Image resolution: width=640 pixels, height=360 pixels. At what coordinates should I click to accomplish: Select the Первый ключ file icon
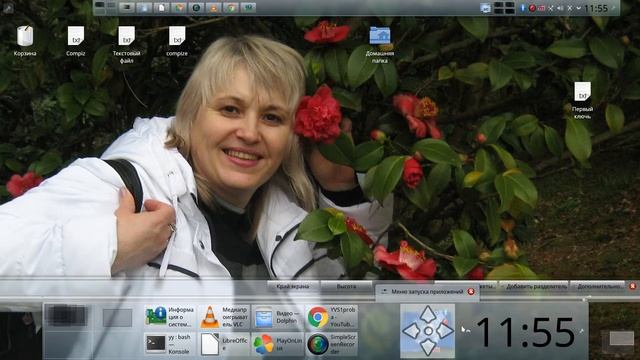[x=582, y=100]
